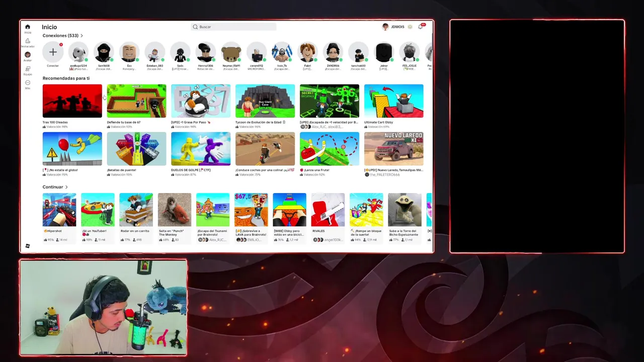This screenshot has width=644, height=362.
Task: Continue playing Rodar en un carrito
Action: [136, 210]
